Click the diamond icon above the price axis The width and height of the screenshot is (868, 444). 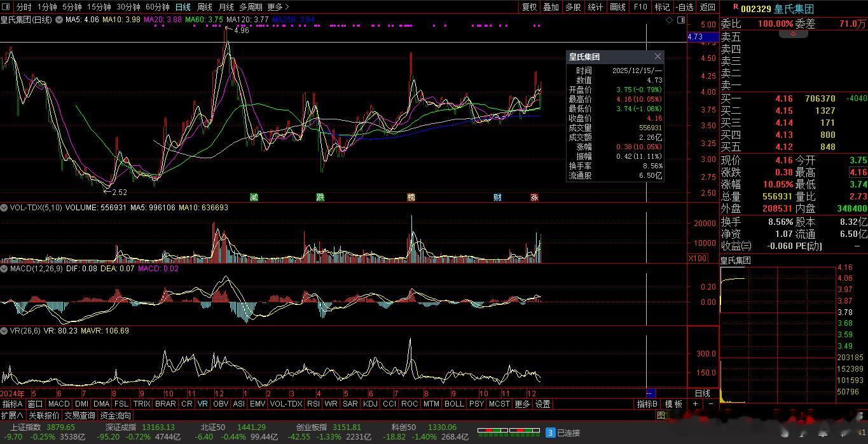670,20
